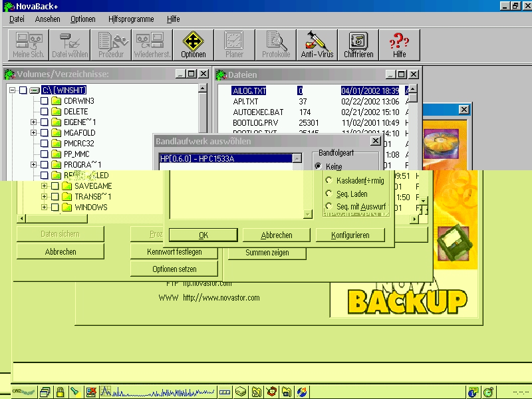Select the EIGENE~1 folder checkbox
Screen dimensions: 532x399
pyautogui.click(x=44, y=122)
